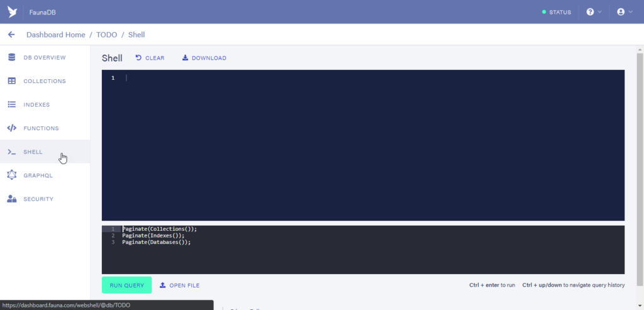Open Indexes from sidebar
644x310 pixels.
point(45,105)
